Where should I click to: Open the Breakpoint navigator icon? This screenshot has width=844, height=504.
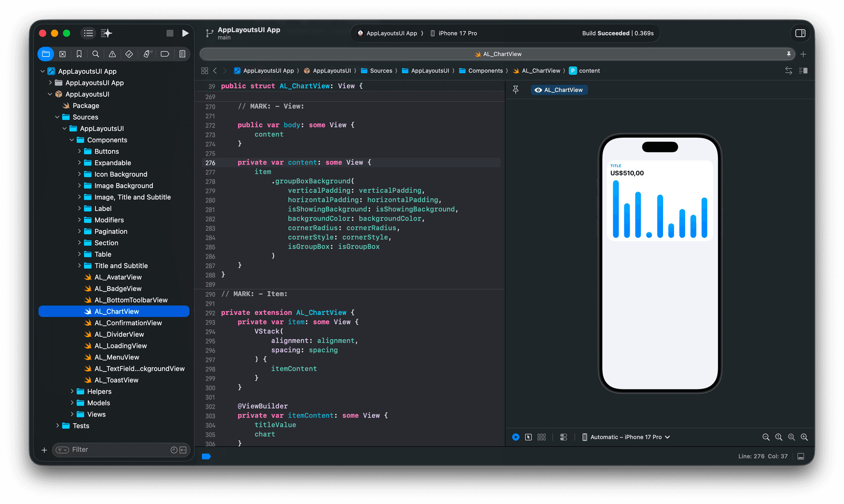pos(165,54)
